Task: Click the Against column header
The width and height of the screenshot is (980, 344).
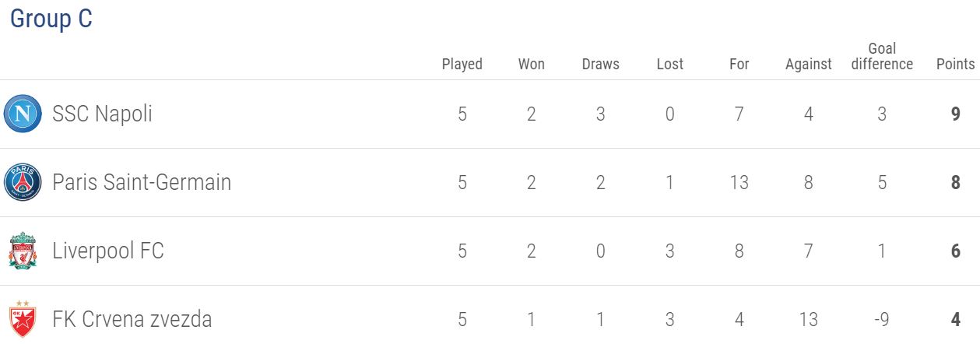Action: tap(809, 64)
